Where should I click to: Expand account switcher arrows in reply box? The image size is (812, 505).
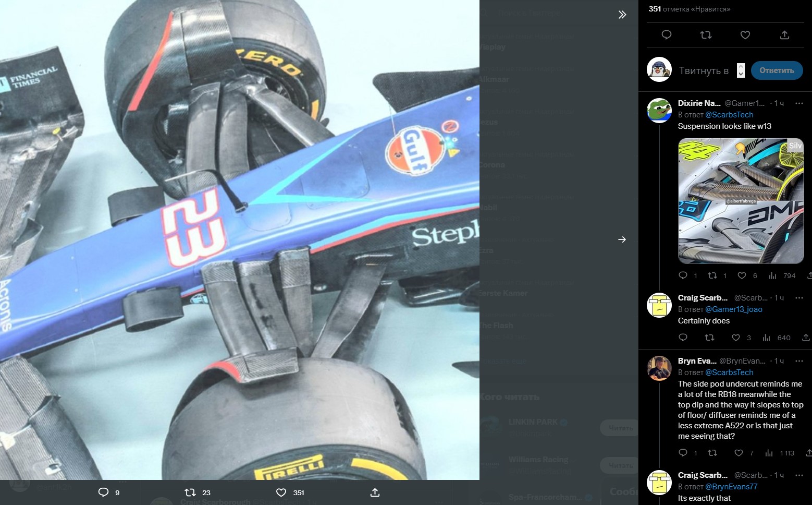pos(741,70)
